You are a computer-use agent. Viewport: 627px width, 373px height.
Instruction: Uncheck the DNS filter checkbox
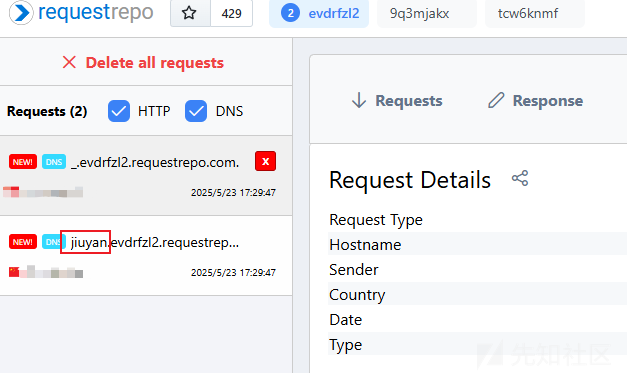[x=196, y=111]
